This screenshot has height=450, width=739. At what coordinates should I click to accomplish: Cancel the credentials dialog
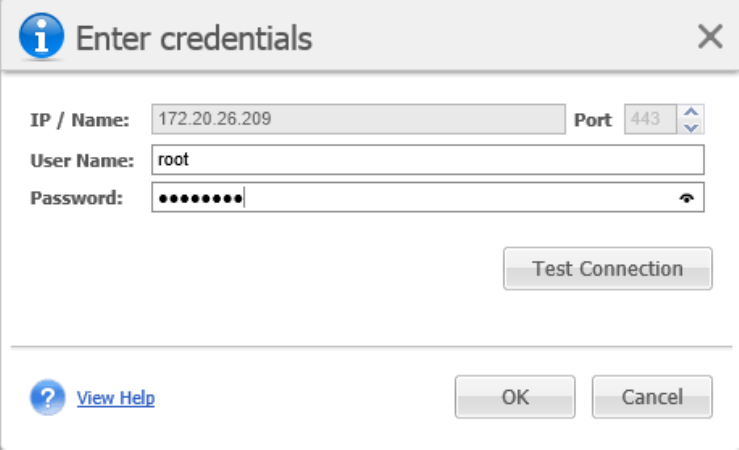coord(652,397)
